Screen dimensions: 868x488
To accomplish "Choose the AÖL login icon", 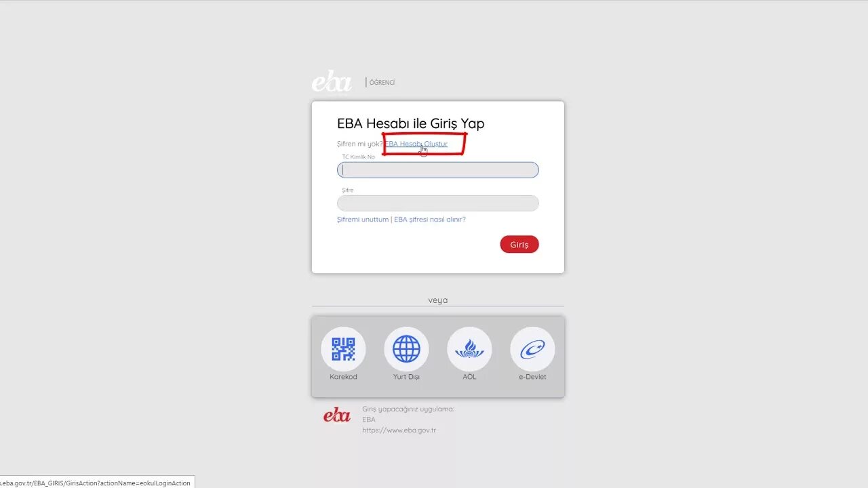I will [x=469, y=349].
